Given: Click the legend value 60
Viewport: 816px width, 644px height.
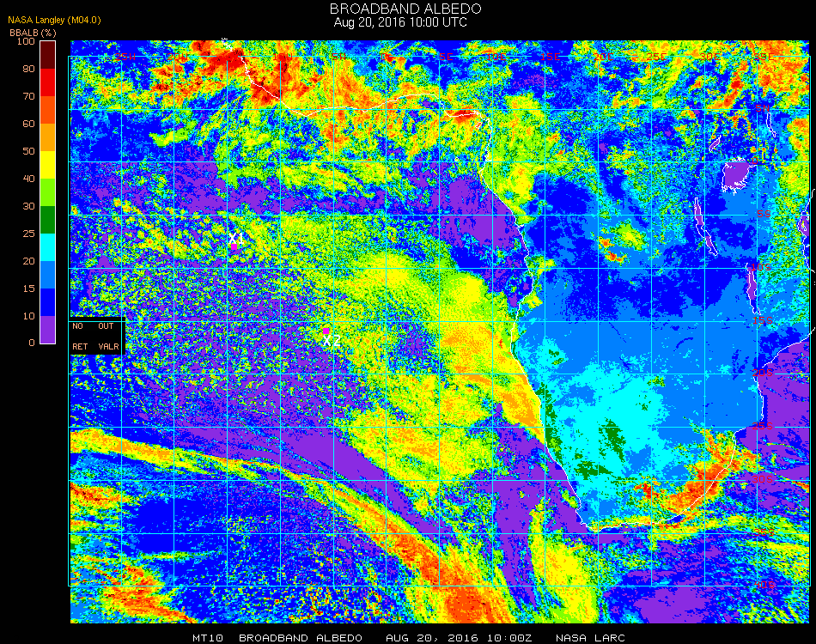Looking at the screenshot, I should pos(28,124).
